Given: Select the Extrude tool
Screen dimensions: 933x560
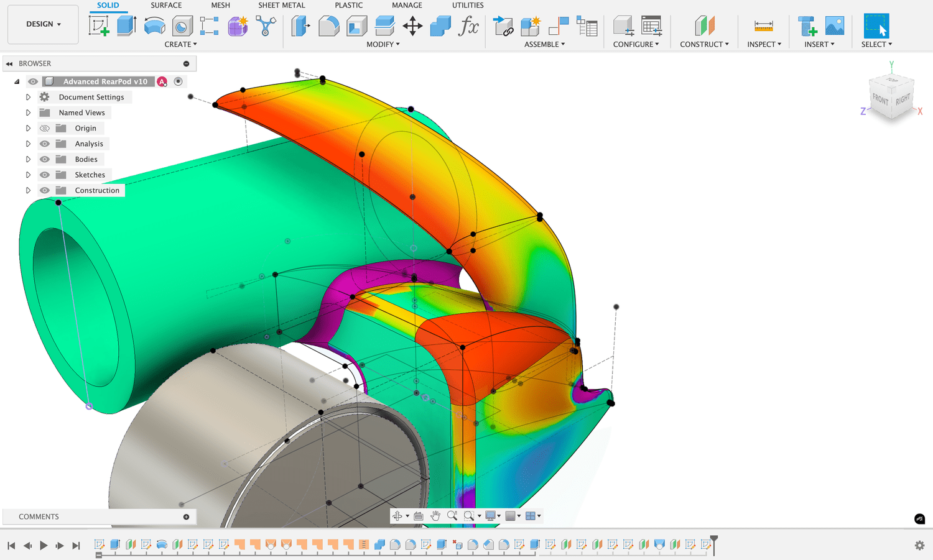Looking at the screenshot, I should click(x=127, y=26).
